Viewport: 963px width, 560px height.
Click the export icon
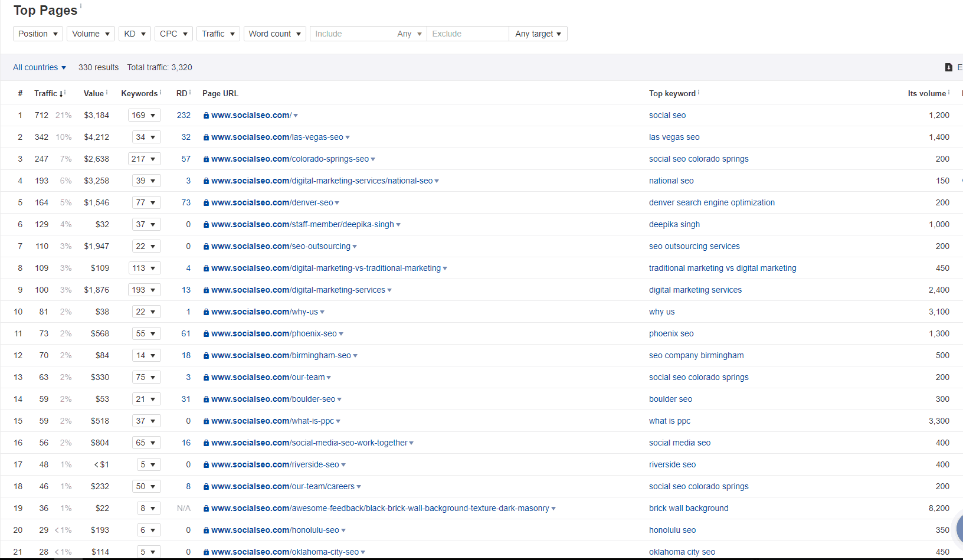coord(948,67)
